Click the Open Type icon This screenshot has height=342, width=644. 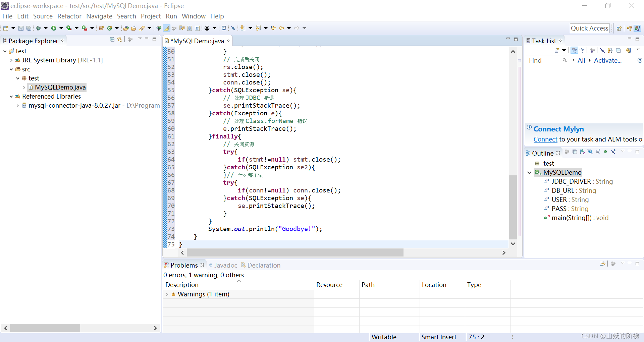(x=126, y=28)
